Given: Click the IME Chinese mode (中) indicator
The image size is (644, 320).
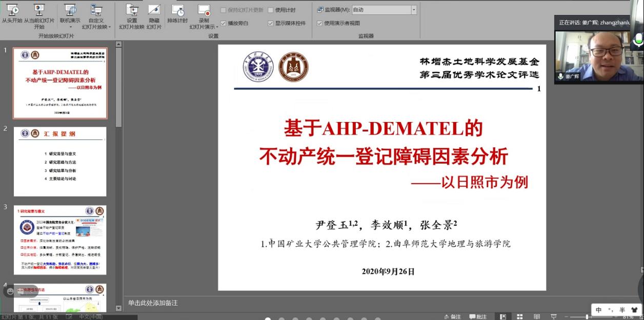Looking at the screenshot, I should pyautogui.click(x=598, y=310).
